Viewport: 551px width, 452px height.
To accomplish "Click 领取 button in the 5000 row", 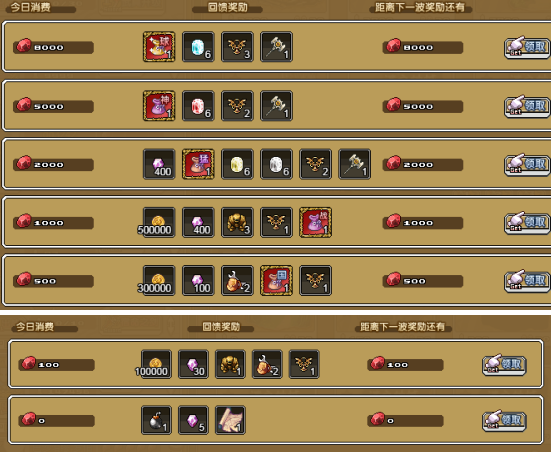I will (x=527, y=106).
